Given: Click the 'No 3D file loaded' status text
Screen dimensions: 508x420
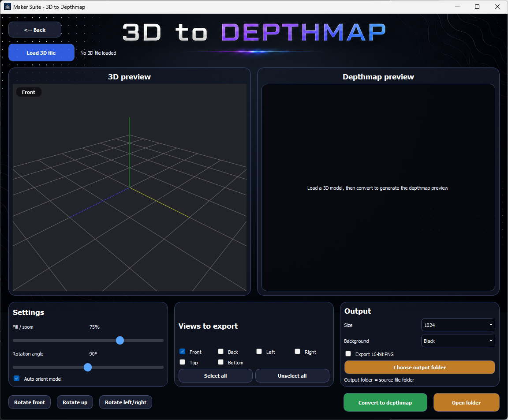Looking at the screenshot, I should (x=98, y=53).
